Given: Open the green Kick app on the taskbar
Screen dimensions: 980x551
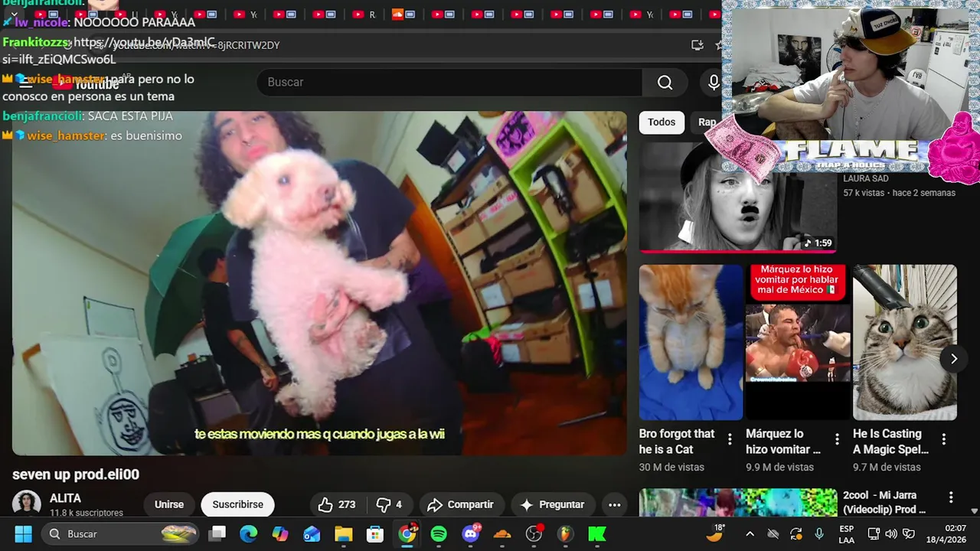Looking at the screenshot, I should click(x=597, y=533).
